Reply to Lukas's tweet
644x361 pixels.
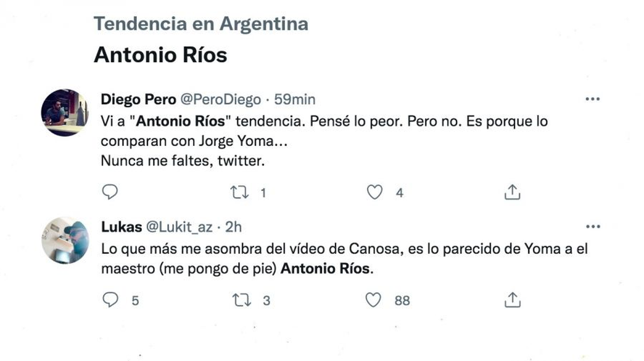click(109, 300)
